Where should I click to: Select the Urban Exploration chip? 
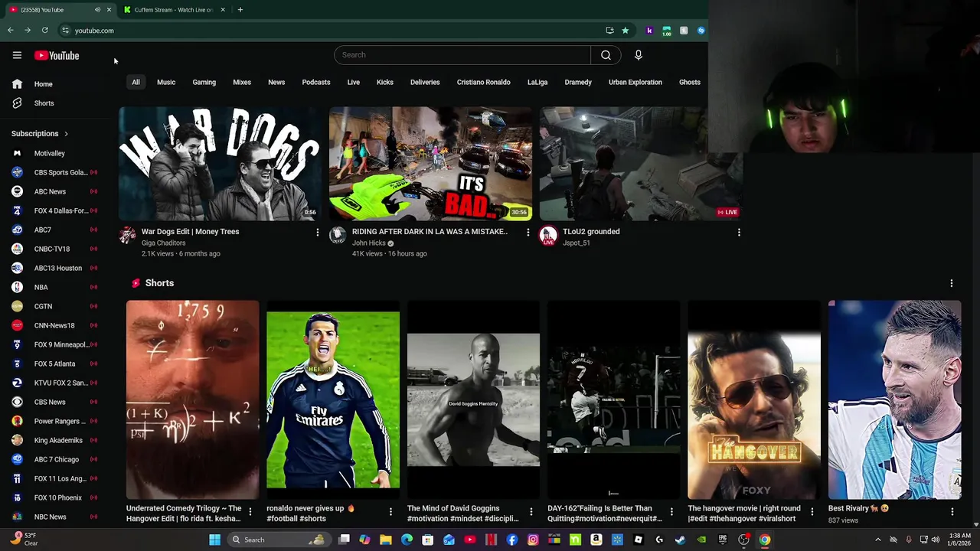coord(635,82)
